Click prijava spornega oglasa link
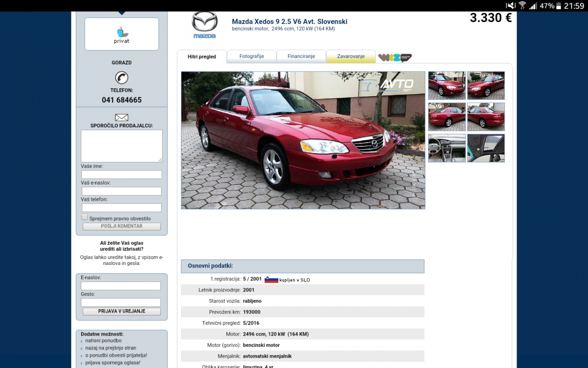 tap(113, 363)
